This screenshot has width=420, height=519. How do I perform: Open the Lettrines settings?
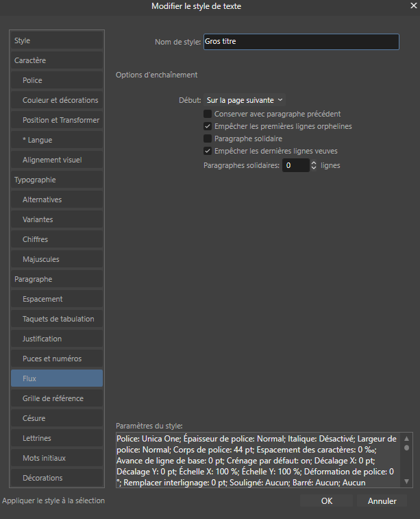[57, 438]
